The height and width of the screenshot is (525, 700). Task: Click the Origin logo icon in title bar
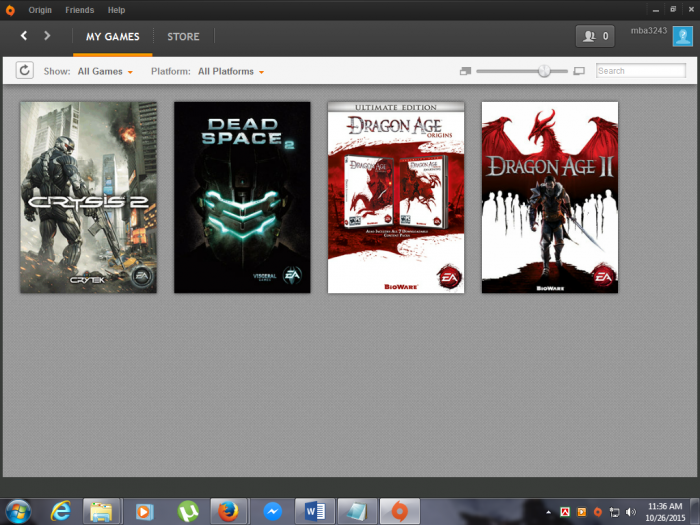(10, 10)
